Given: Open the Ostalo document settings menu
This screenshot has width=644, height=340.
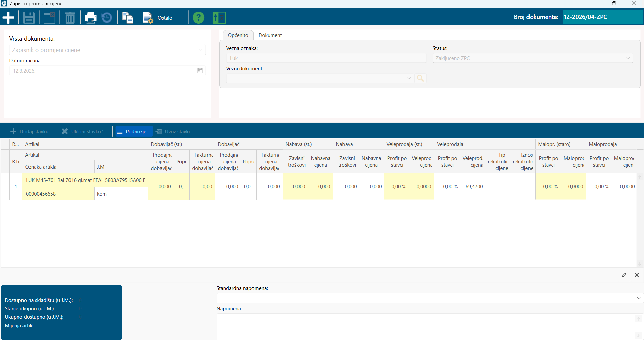Looking at the screenshot, I should point(163,18).
